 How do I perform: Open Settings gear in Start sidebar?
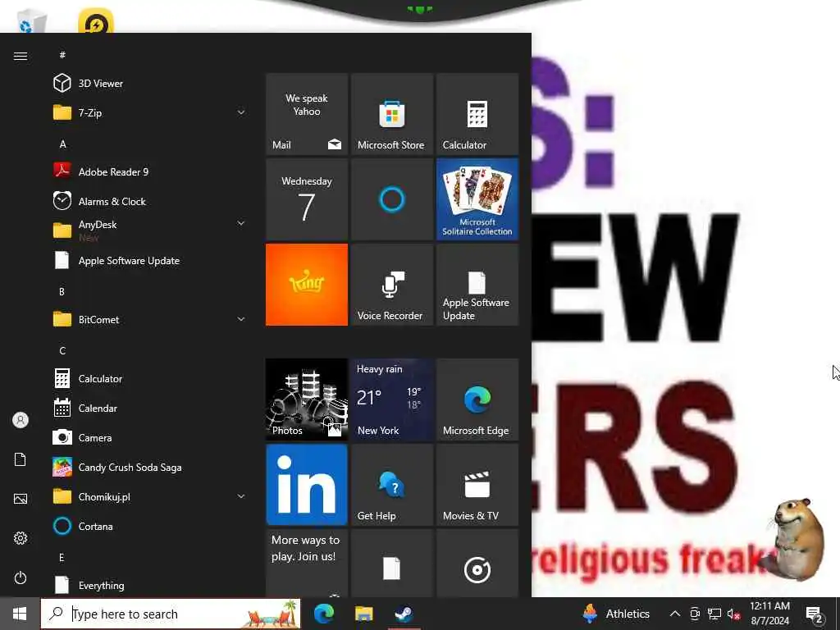pos(21,538)
